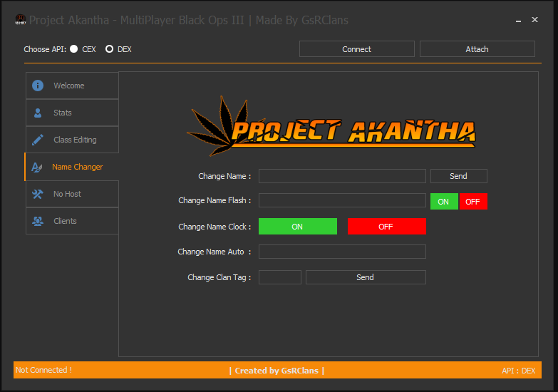558x392 pixels.
Task: Click the 'Not Connected !' status text
Action: click(x=43, y=371)
